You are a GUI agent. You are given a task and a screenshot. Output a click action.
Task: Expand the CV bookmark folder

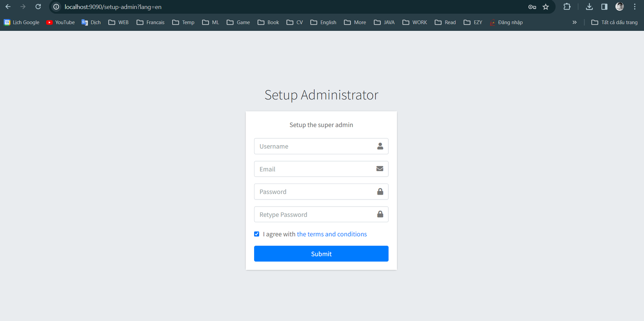coord(295,22)
